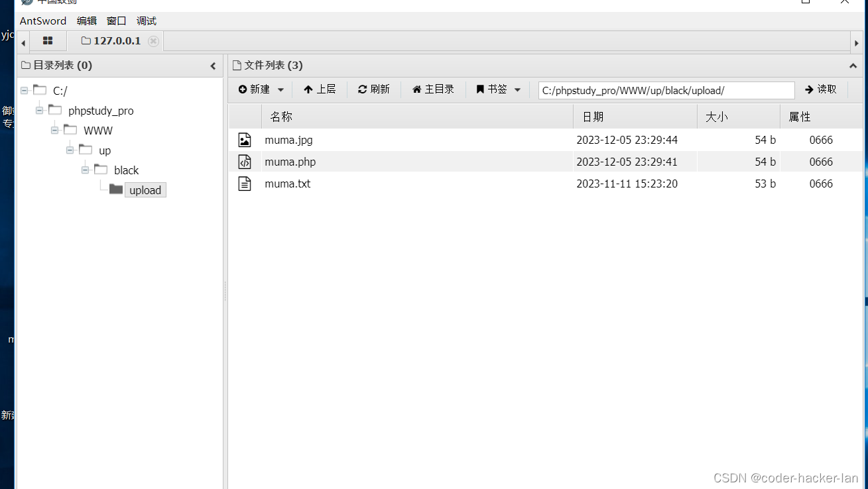Screen dimensions: 868x489
Task: Click the right tab scroll arrow
Action: click(857, 43)
